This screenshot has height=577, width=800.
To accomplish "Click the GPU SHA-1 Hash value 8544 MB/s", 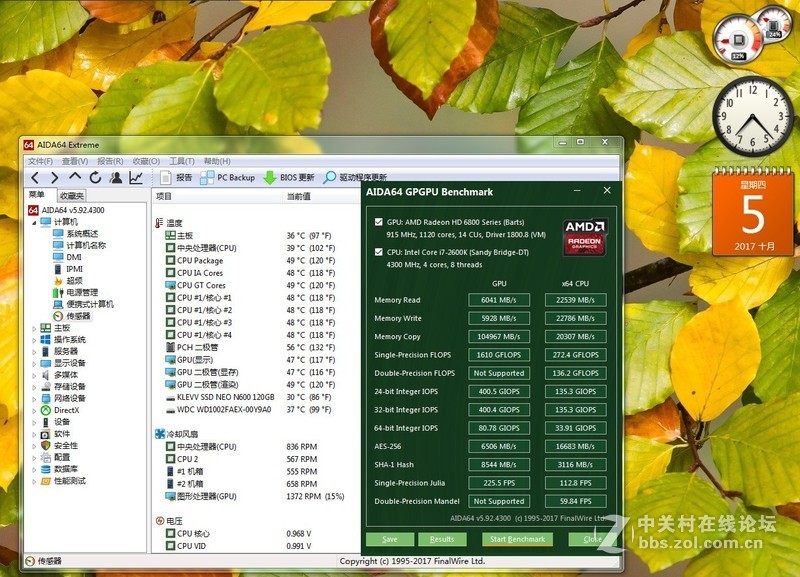I will tap(499, 465).
